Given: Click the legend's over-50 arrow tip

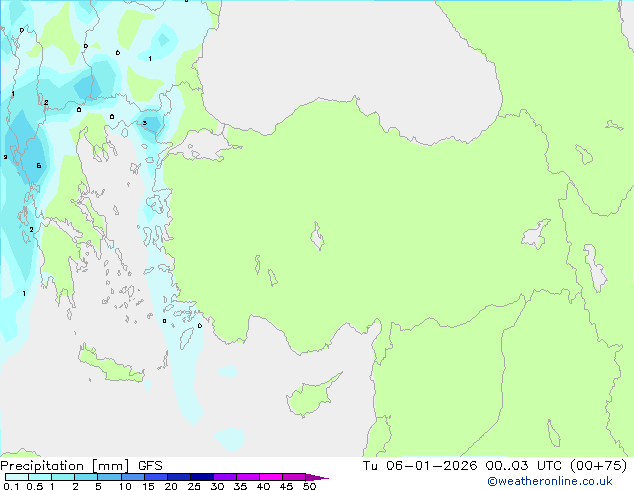Looking at the screenshot, I should point(317,477).
